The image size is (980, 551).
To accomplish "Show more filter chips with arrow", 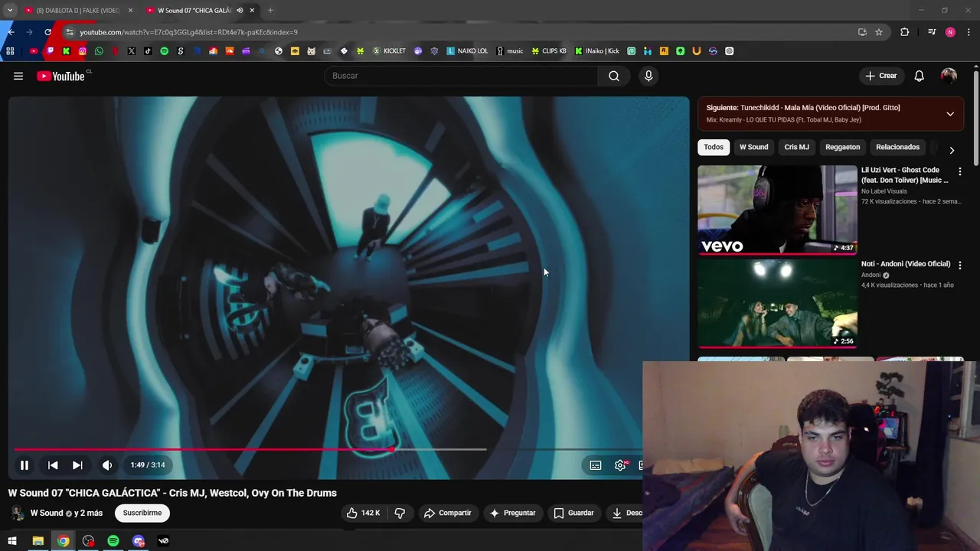I will pyautogui.click(x=952, y=151).
